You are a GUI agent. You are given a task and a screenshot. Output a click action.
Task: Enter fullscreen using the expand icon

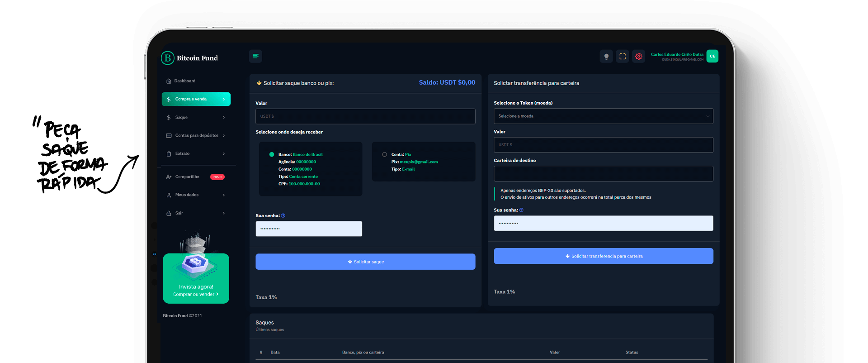pos(623,57)
